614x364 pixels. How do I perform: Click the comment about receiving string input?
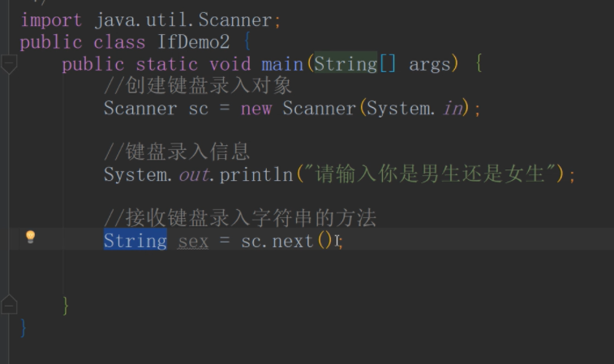pyautogui.click(x=240, y=218)
